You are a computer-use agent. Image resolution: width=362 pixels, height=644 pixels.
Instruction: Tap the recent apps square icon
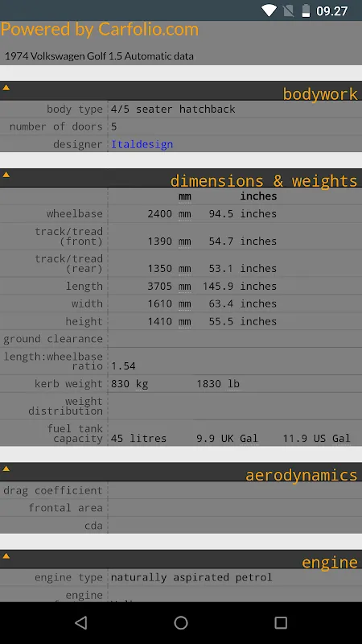tap(281, 622)
